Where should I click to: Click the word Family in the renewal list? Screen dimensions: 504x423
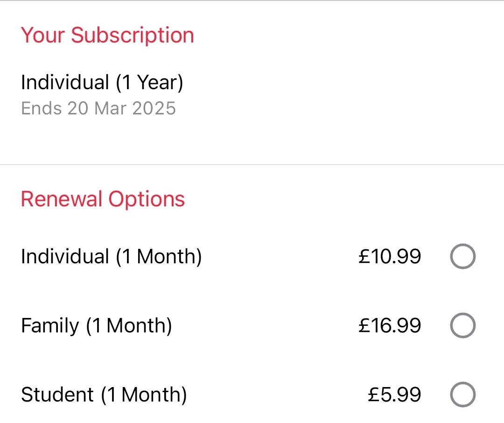click(x=50, y=325)
